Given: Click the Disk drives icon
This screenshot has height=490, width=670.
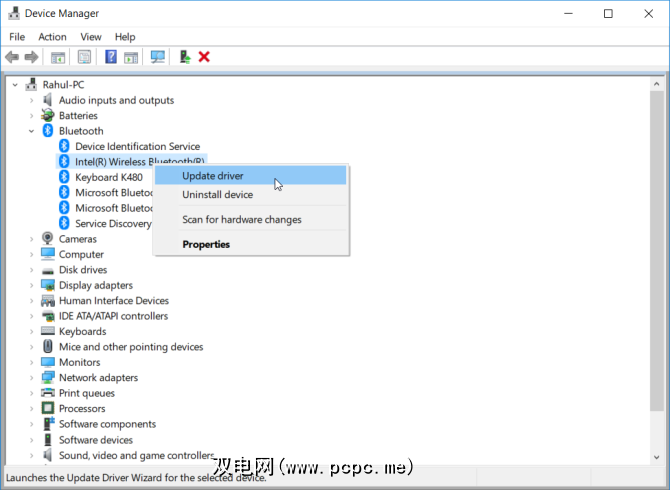Looking at the screenshot, I should [x=47, y=270].
